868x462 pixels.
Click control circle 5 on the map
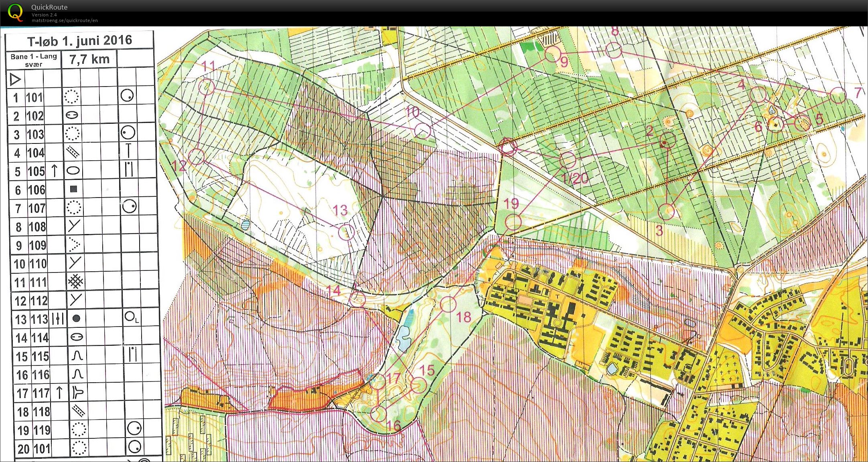[803, 123]
